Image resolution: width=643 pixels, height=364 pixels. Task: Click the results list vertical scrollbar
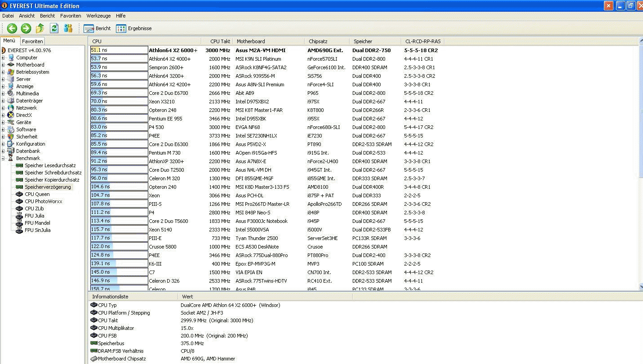coord(640,164)
